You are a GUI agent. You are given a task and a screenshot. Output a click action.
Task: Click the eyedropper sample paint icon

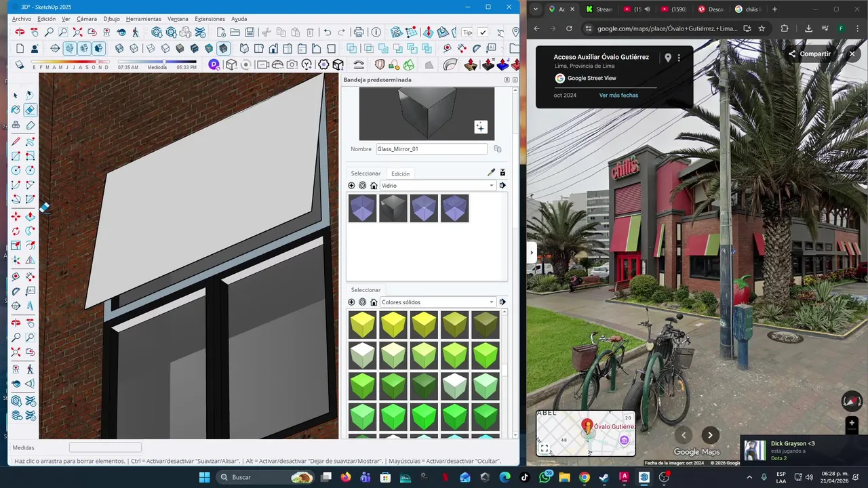[491, 172]
